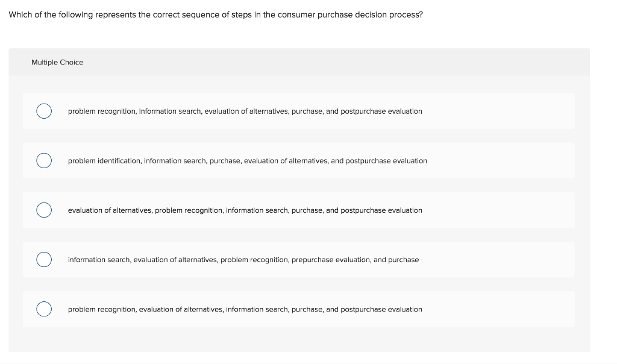Select the radio button for information search first
Viewport: 617px width, 364px height.
43,259
